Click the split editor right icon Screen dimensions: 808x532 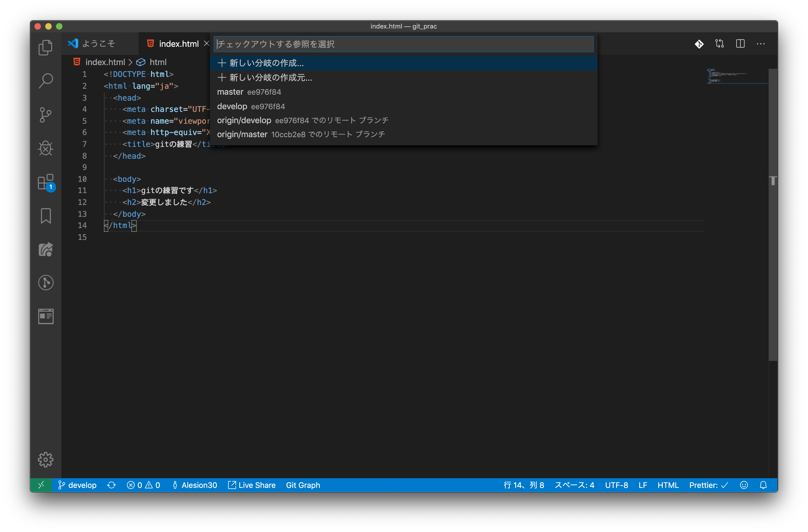(x=740, y=44)
